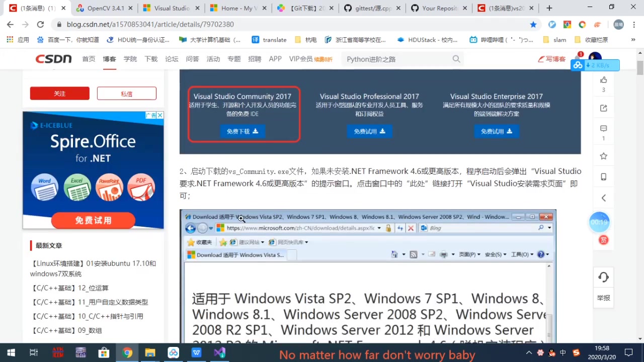
Task: Open article 【C/C++基础】10_C/C++指针与引用
Action: coord(87,316)
